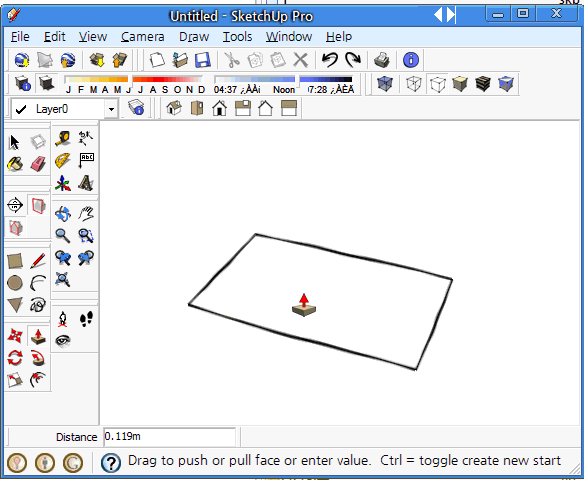The height and width of the screenshot is (480, 584).
Task: Click the Redo arrow button
Action: pos(353,60)
